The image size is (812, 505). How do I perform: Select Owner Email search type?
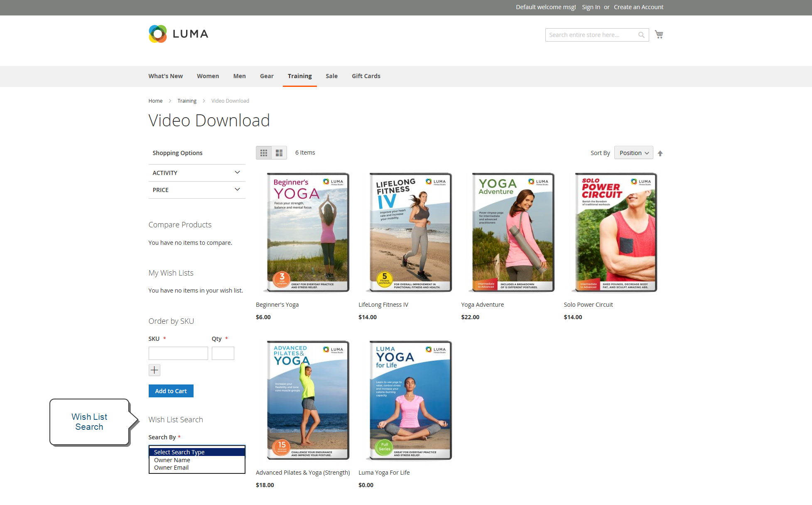click(197, 468)
